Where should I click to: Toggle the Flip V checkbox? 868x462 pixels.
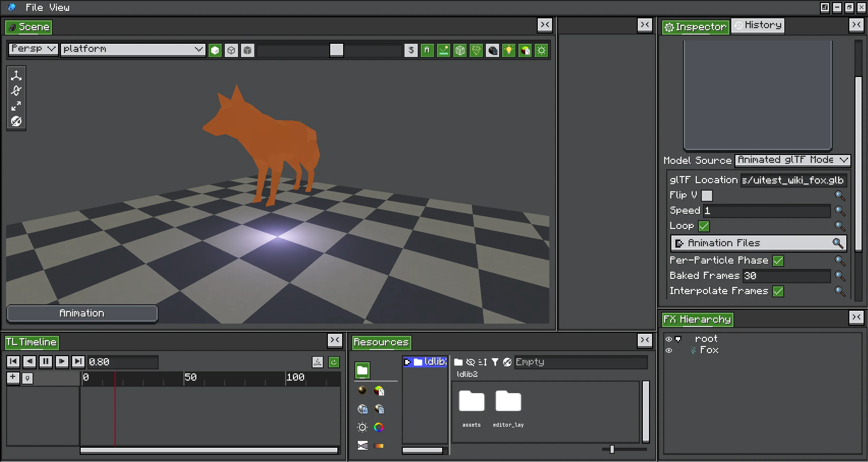click(707, 196)
